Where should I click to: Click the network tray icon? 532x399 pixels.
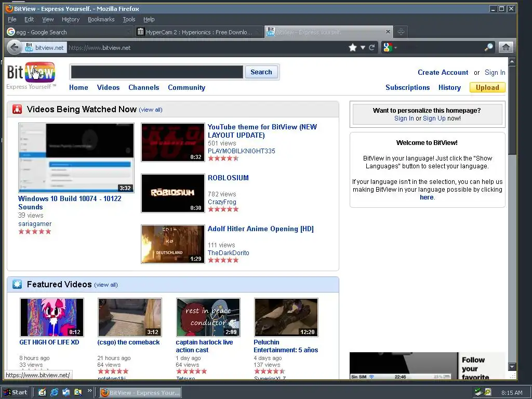478,393
